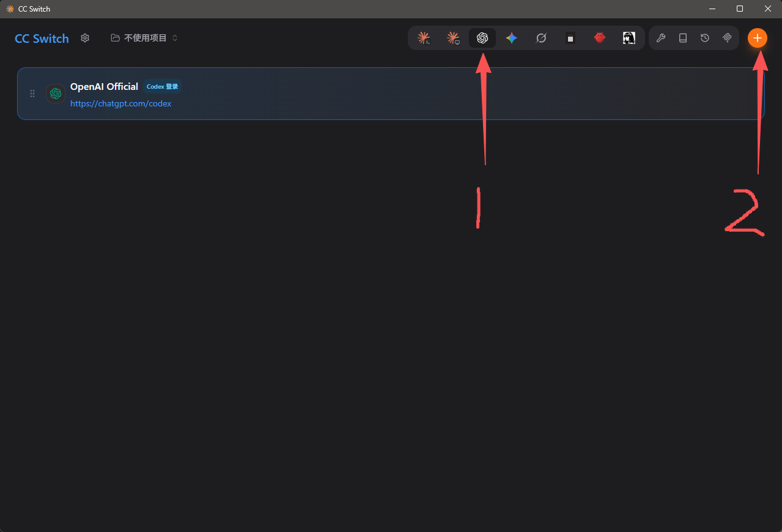Viewport: 782px width, 532px height.
Task: Select the Claude Code terminal app icon
Action: tap(424, 38)
